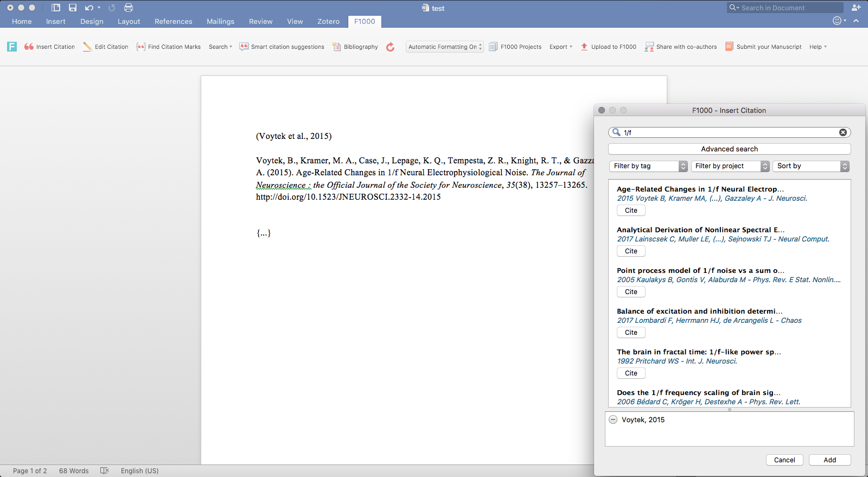The image size is (868, 477).
Task: Open the Sort by dropdown
Action: [811, 166]
